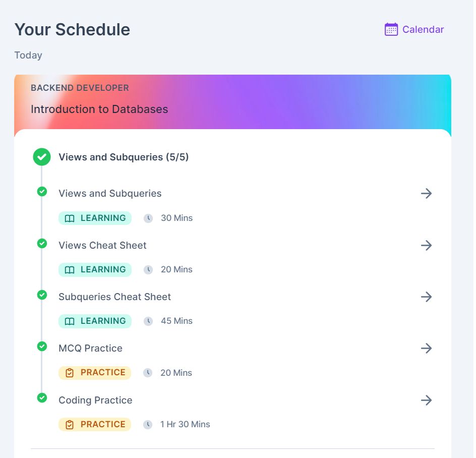Click the clock icon next to 30 Mins
The width and height of the screenshot is (476, 458).
pos(148,218)
